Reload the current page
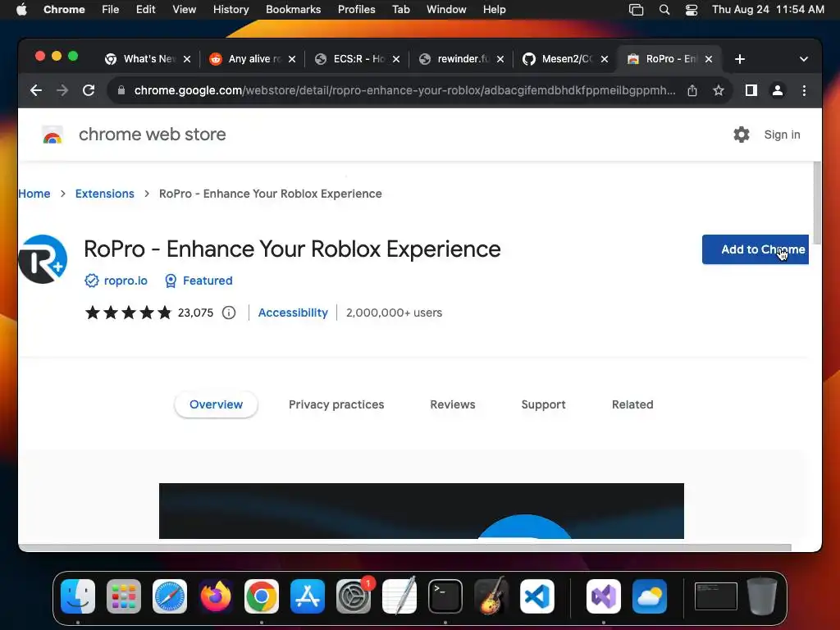 point(89,90)
